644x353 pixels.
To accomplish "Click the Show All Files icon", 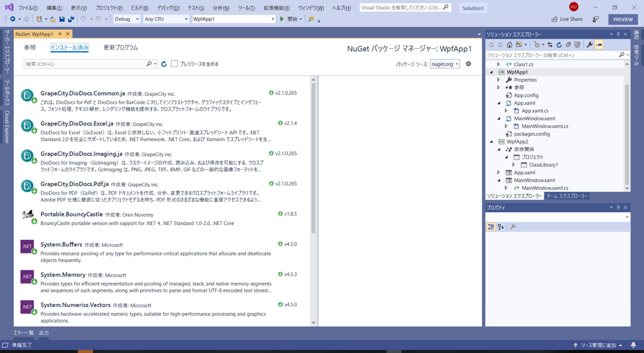I will [577, 45].
